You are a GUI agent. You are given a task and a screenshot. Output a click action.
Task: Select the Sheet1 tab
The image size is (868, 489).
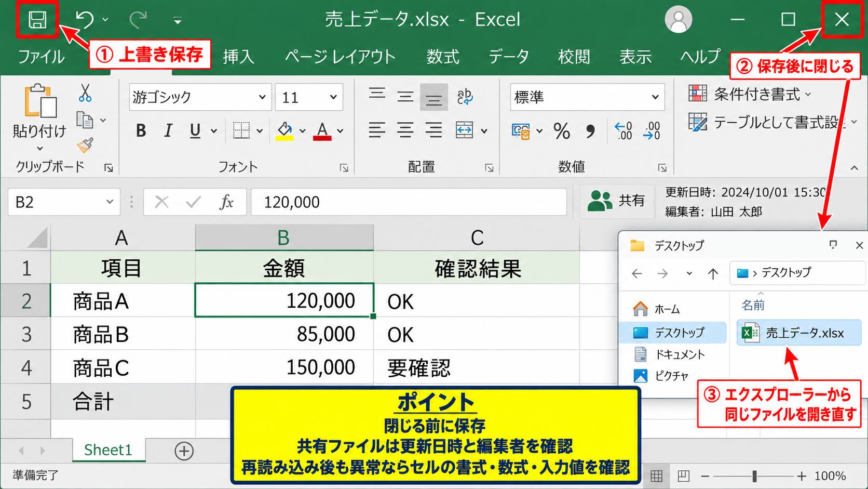(x=108, y=450)
